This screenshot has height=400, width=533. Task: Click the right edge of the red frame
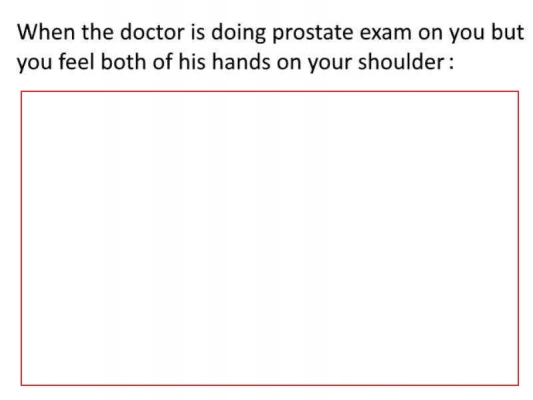point(518,238)
